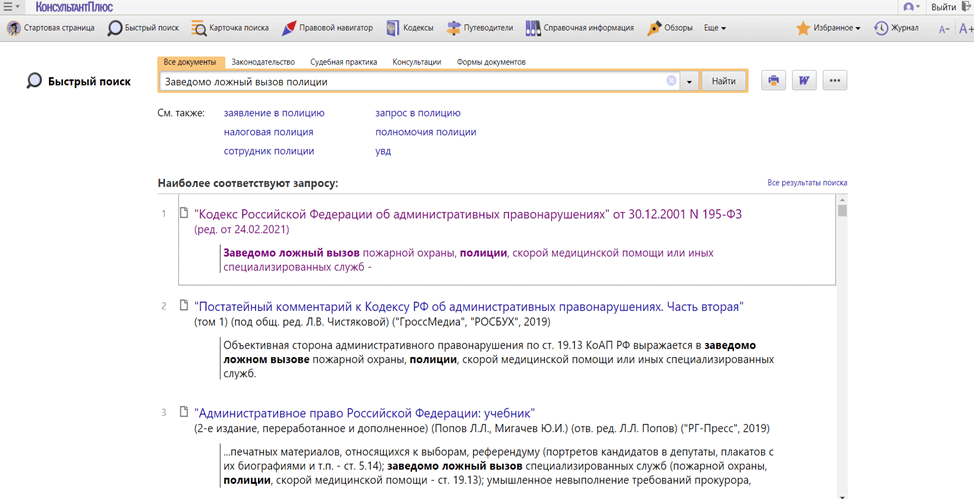Screen dimensions: 974x499
Task: Print results with the printer icon
Action: [773, 81]
